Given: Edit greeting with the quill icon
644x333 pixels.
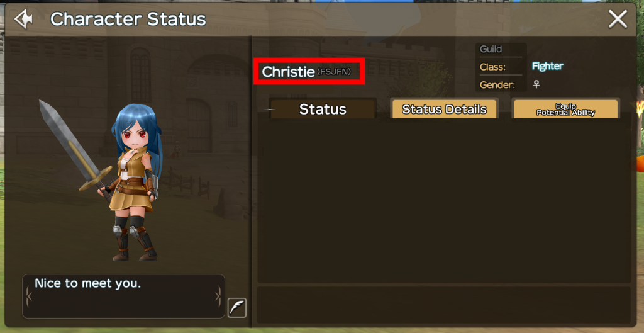Looking at the screenshot, I should click(x=237, y=308).
